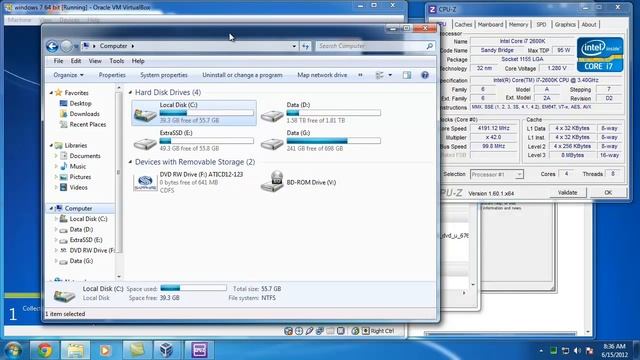Open the Tools menu
The width and height of the screenshot is (640, 360).
point(117,61)
